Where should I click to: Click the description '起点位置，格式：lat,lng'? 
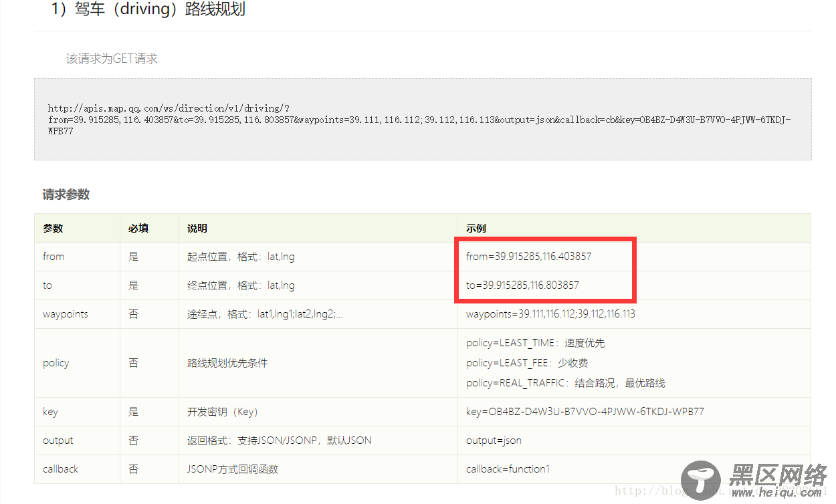(x=241, y=257)
